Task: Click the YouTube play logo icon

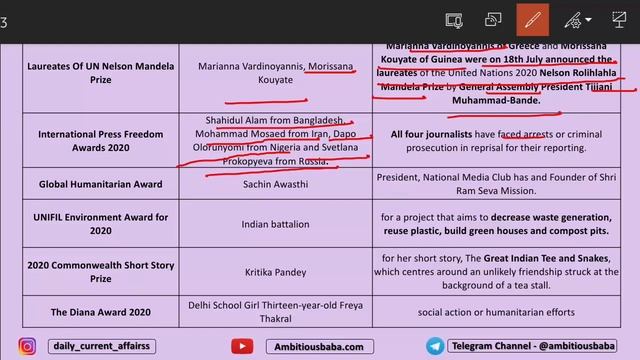Action: tap(242, 346)
